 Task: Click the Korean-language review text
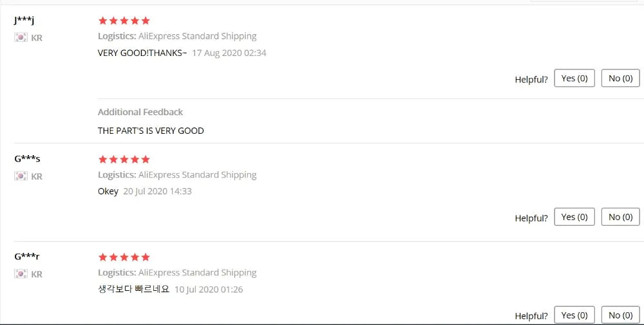[133, 289]
